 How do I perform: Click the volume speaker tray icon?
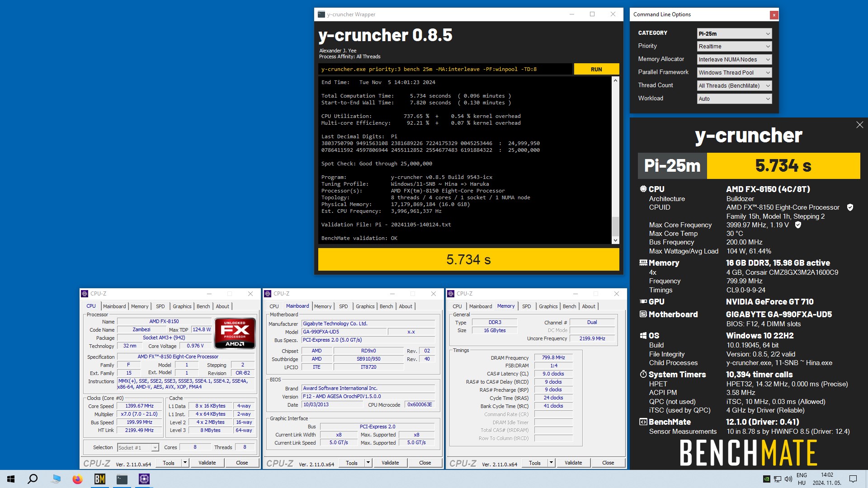click(788, 479)
